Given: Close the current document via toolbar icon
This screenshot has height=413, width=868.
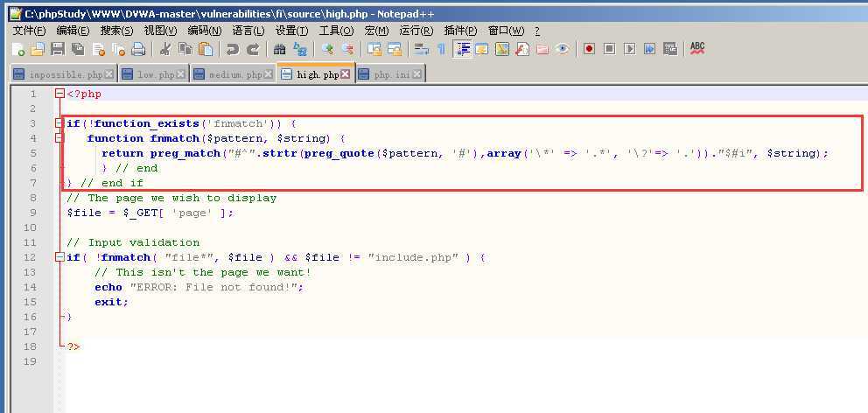Looking at the screenshot, I should (x=99, y=49).
